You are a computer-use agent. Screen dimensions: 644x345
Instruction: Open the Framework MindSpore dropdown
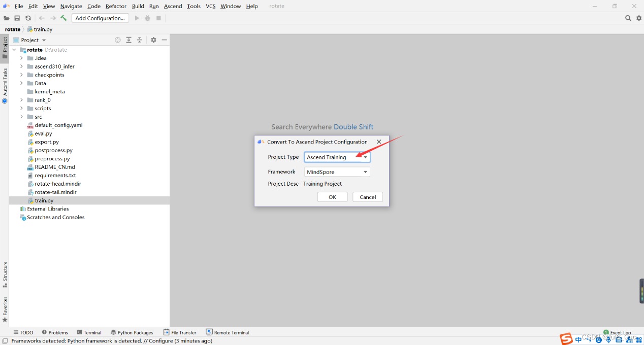pos(337,172)
